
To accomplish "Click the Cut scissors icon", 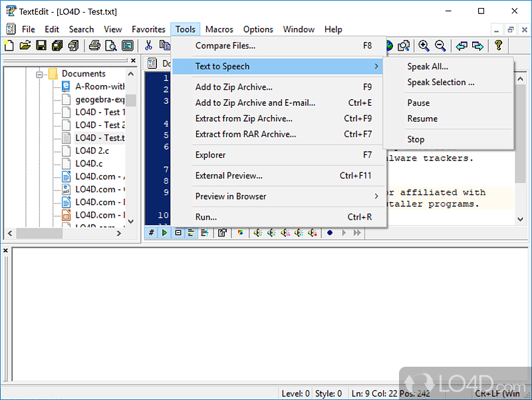I will tap(148, 45).
